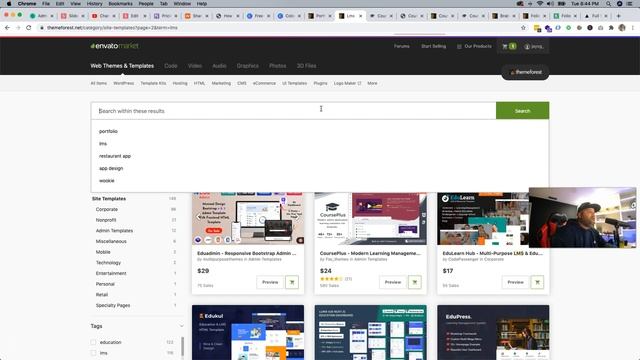
Task: Choose 'restaurant app' search suggestion
Action: [115, 156]
